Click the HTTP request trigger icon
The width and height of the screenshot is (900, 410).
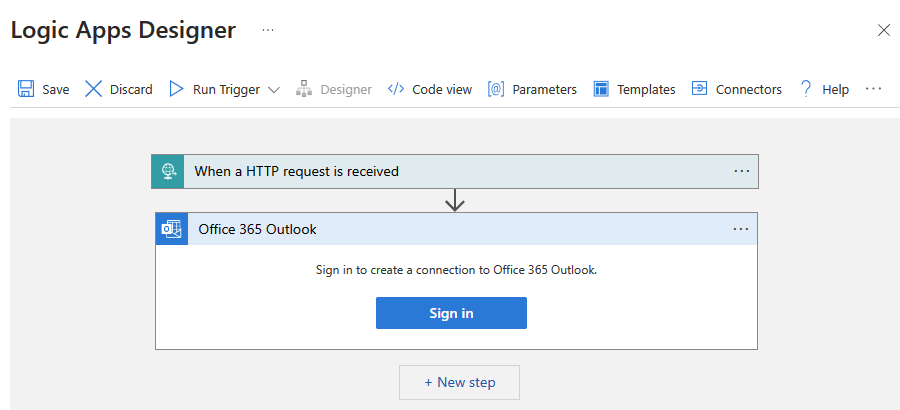click(x=167, y=171)
